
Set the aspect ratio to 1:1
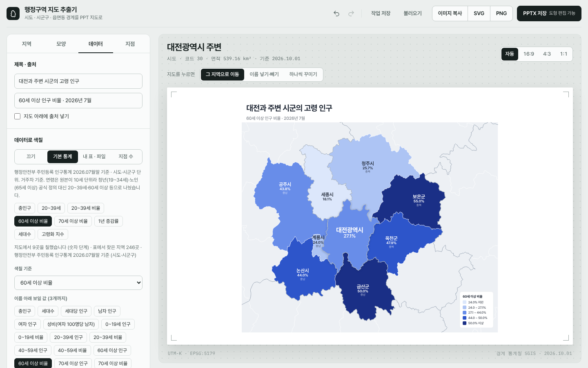point(563,54)
